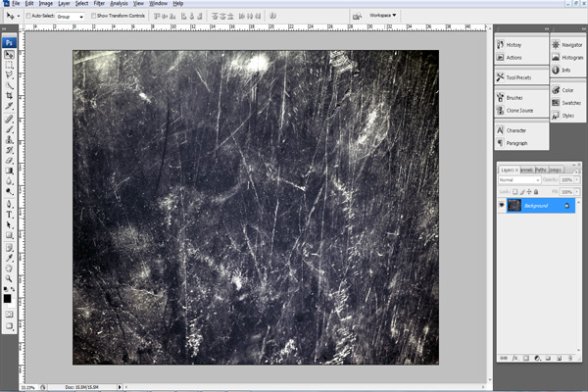Delete layer with trash icon
This screenshot has height=392, width=588.
click(570, 358)
